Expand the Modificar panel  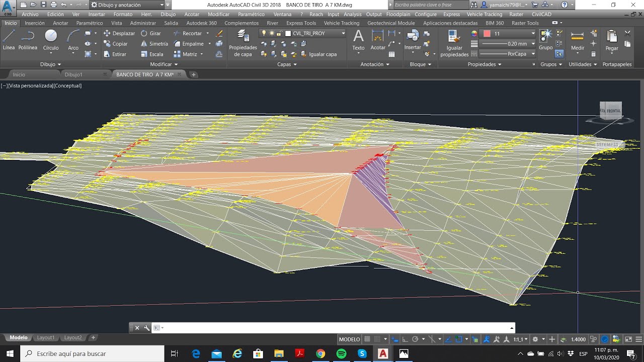164,64
